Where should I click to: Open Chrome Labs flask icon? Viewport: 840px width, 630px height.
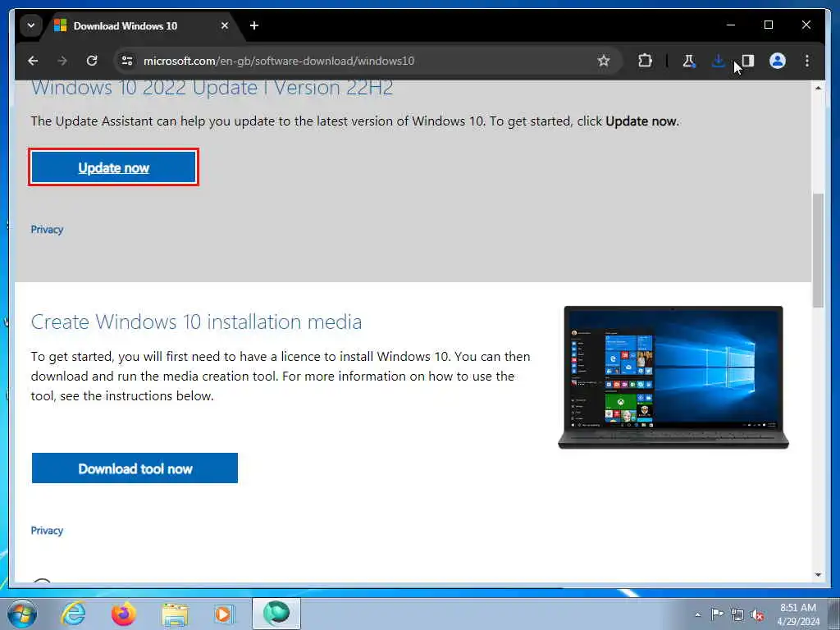point(688,61)
